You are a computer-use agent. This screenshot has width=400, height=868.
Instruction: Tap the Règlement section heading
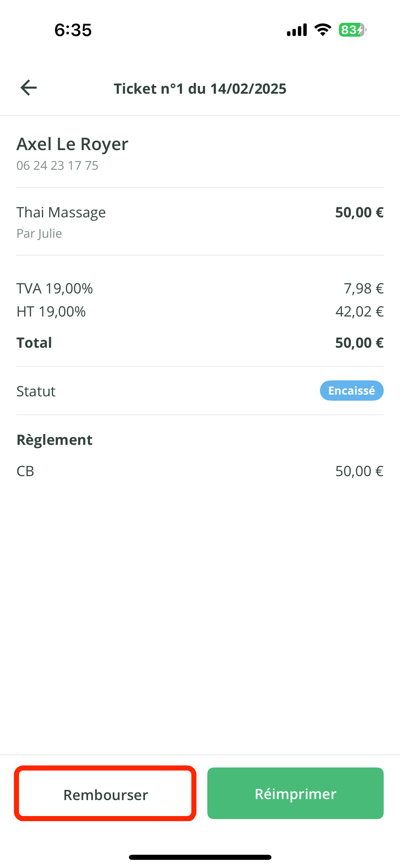(x=54, y=440)
